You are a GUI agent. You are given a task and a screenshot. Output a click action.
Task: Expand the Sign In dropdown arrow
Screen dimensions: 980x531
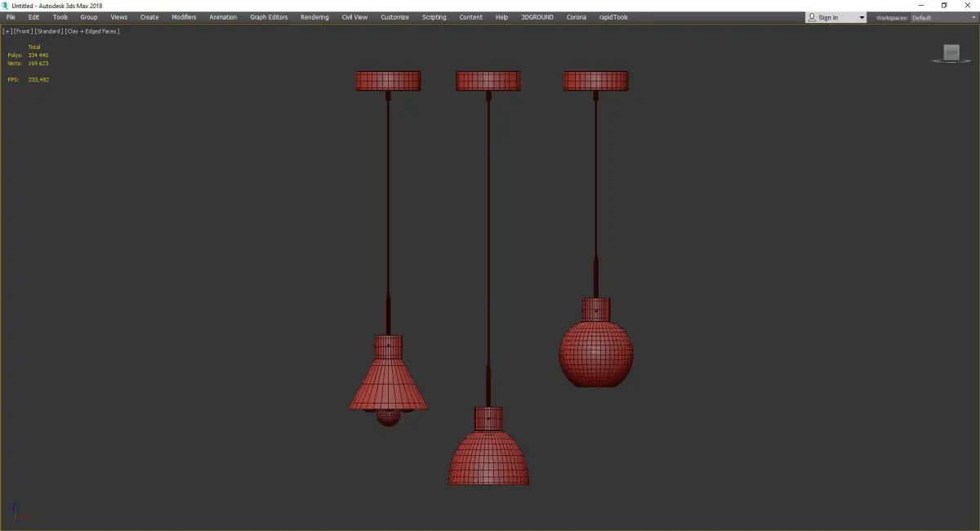pos(862,17)
